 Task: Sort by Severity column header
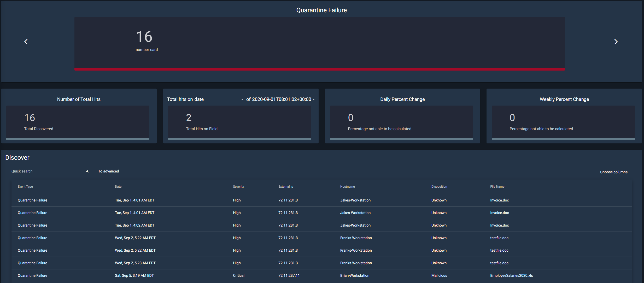click(x=238, y=187)
